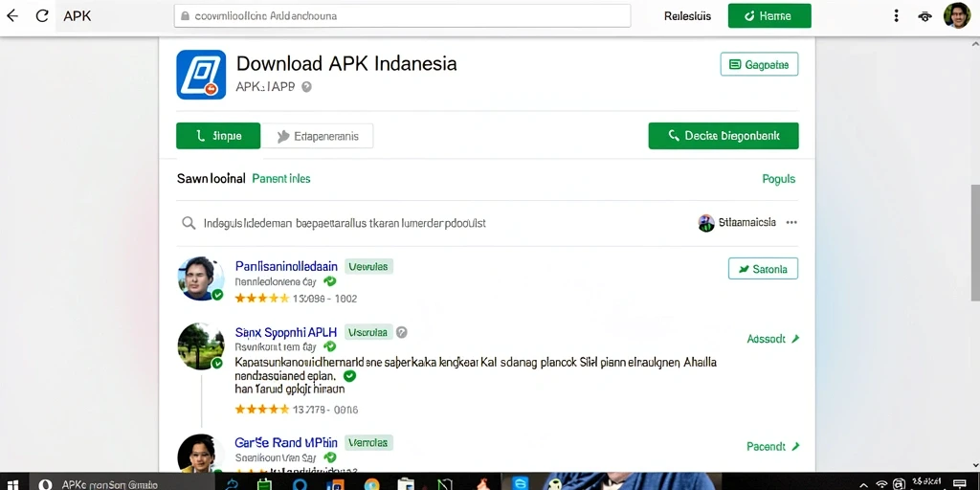Open the Garse Rand MPhin reviewer name
Screen dimensions: 980x490
[286, 442]
